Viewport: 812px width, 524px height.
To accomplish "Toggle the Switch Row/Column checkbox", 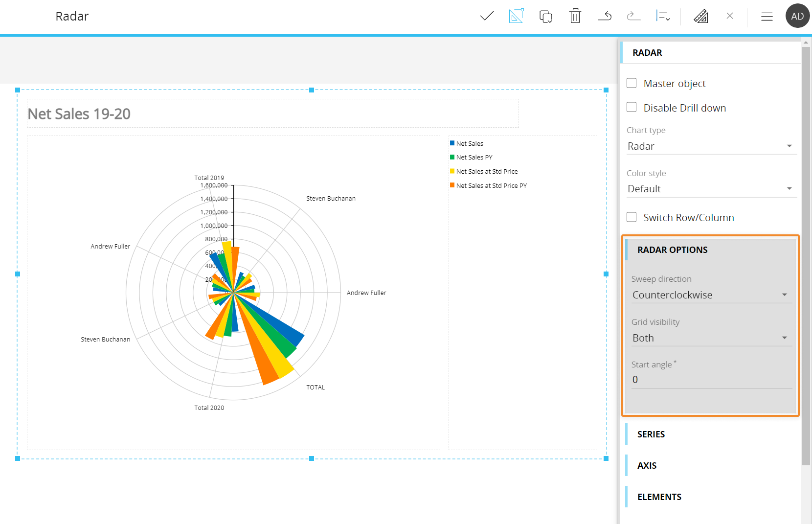I will (x=632, y=217).
